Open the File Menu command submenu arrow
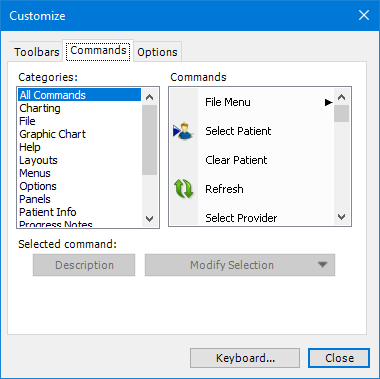The image size is (380, 379). (329, 102)
